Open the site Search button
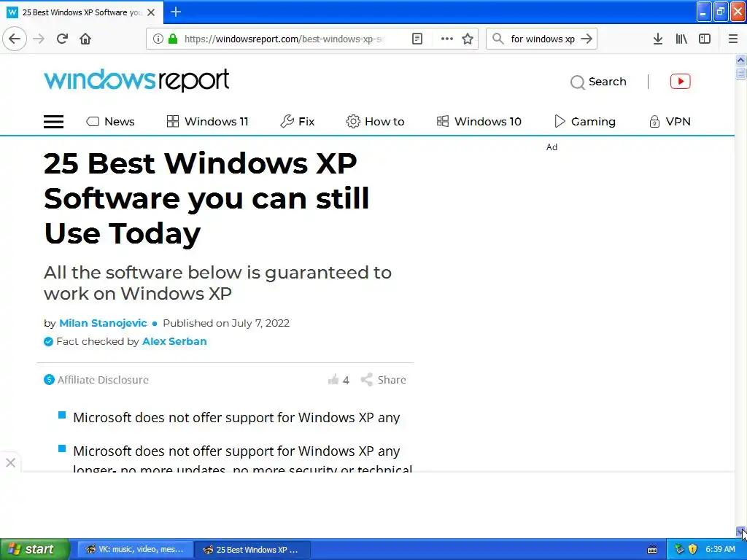This screenshot has height=560, width=747. tap(598, 82)
